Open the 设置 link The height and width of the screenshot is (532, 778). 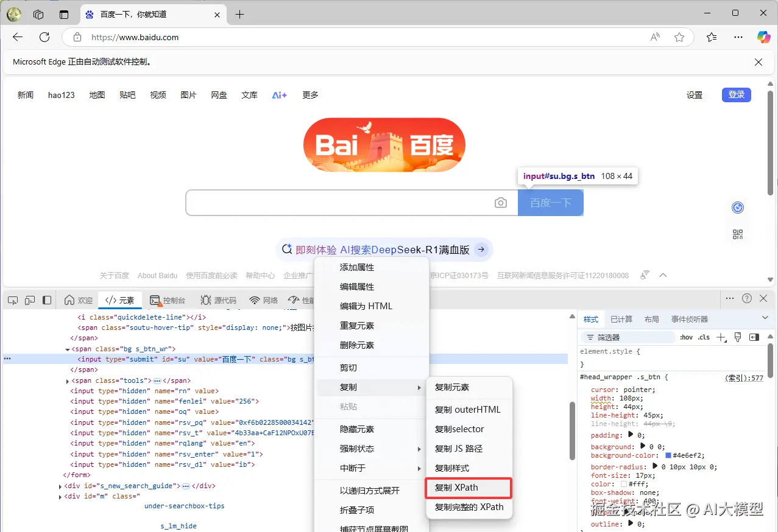[x=695, y=95]
